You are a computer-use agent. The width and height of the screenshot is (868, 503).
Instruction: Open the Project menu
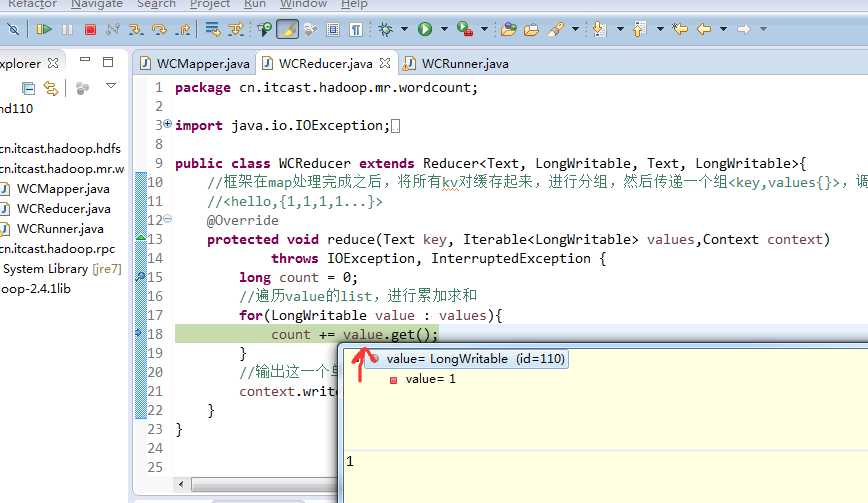click(210, 4)
